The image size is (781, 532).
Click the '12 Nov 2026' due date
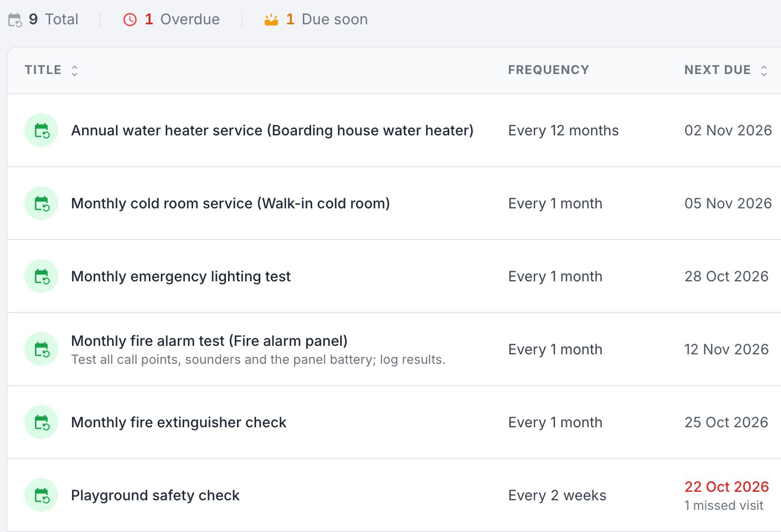tap(726, 349)
